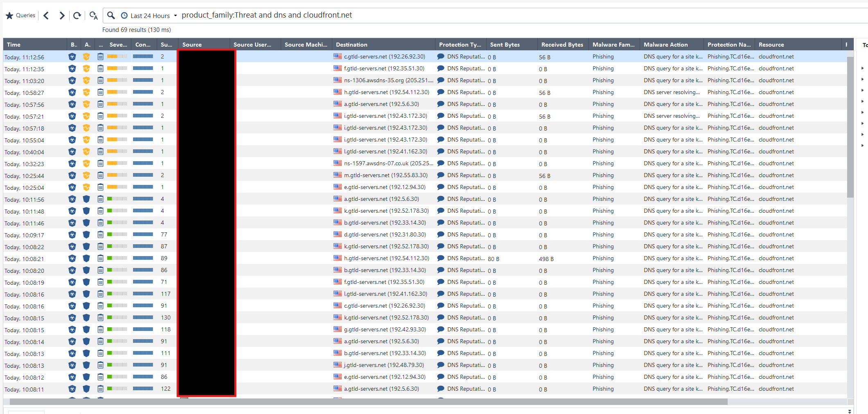
Task: Go forward to next query
Action: [62, 16]
